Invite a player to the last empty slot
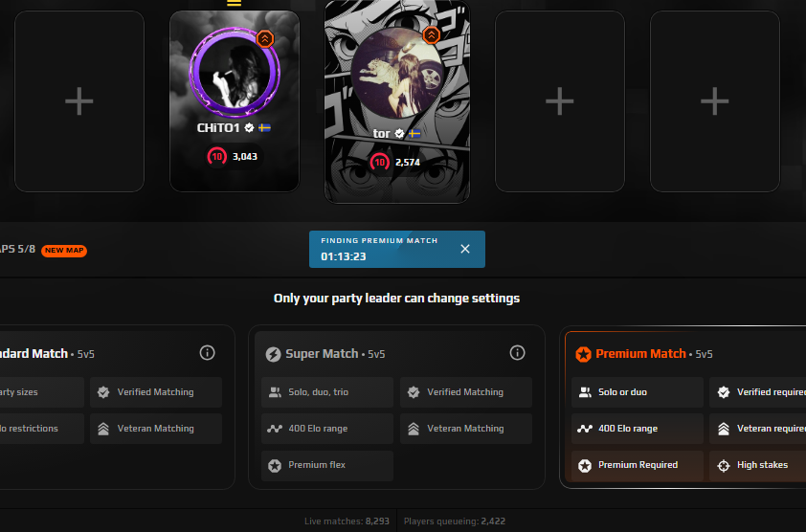Viewport: 806px width, 532px height. [714, 101]
